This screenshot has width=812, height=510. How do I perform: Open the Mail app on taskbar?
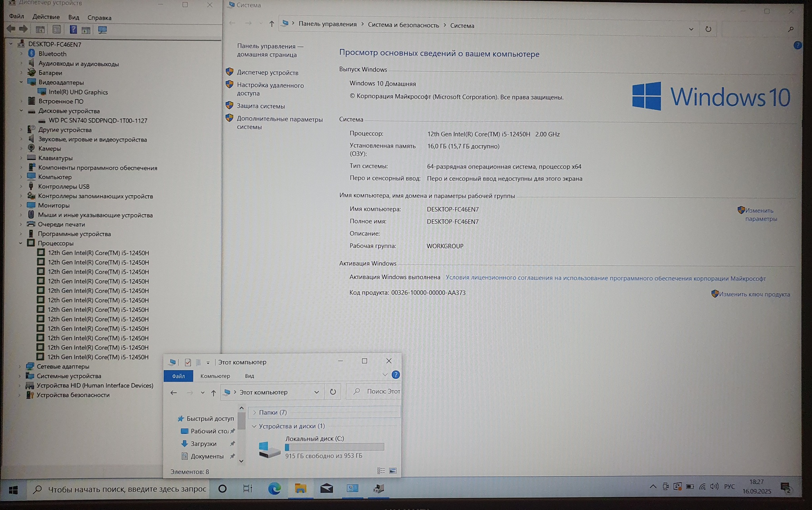tap(326, 489)
